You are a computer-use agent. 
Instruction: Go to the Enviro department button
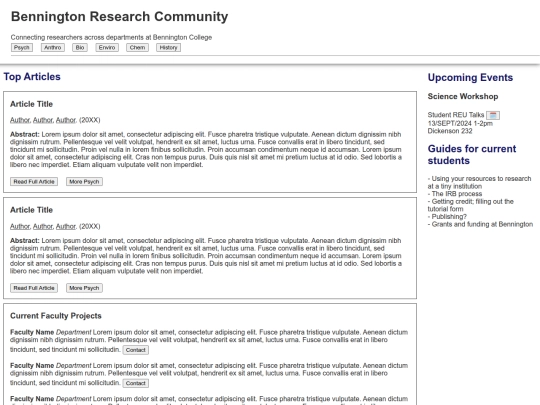click(107, 48)
